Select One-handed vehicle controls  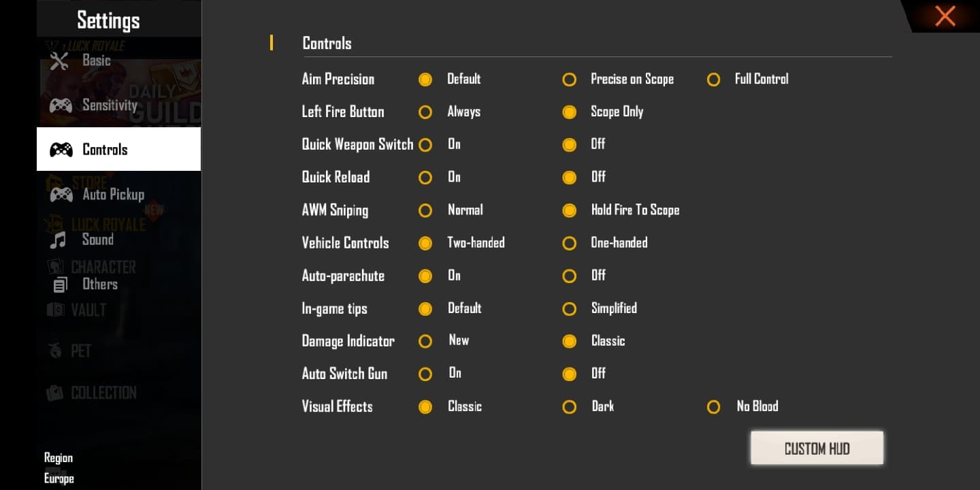(x=570, y=243)
